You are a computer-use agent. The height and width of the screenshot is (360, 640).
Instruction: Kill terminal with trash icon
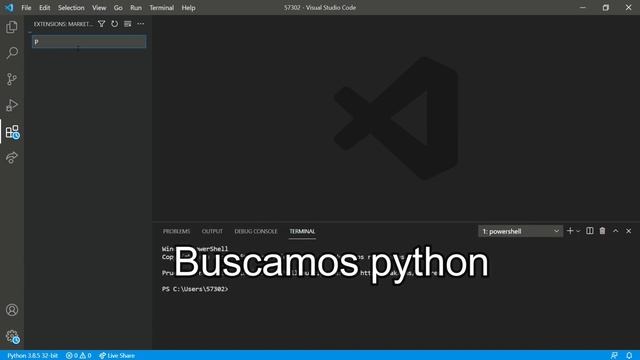click(x=602, y=231)
